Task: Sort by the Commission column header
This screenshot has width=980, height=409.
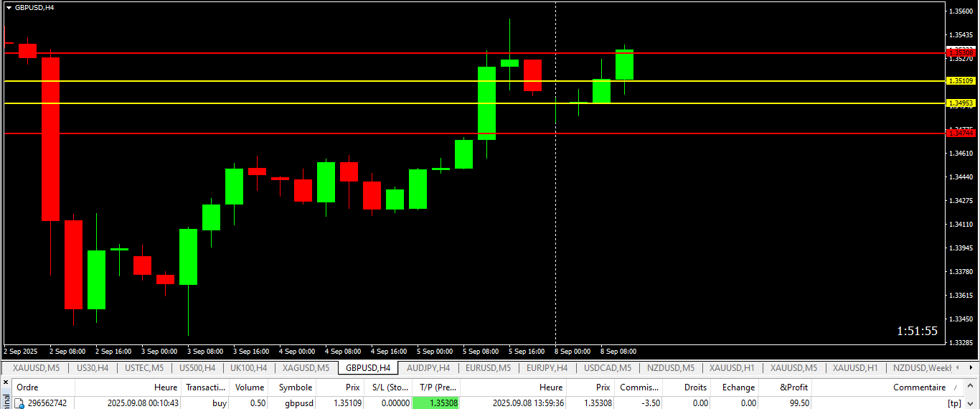Action: (639, 387)
